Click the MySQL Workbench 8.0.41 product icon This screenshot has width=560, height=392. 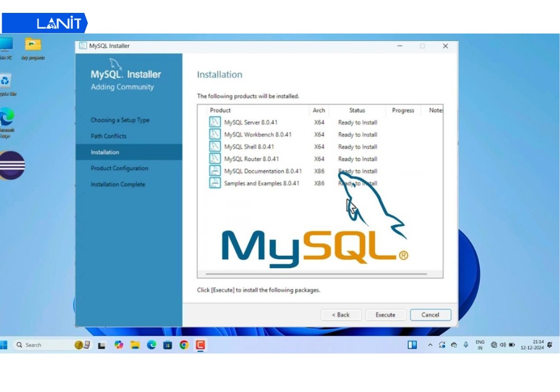point(214,134)
